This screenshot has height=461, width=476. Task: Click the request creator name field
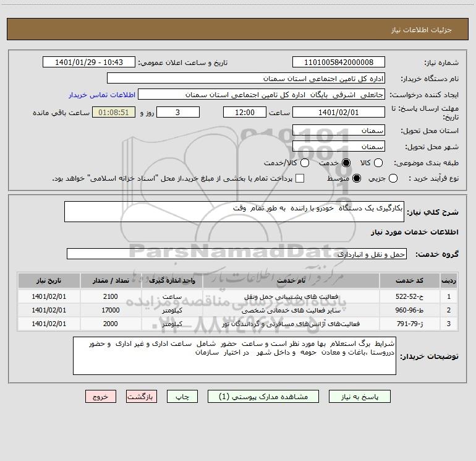click(261, 95)
